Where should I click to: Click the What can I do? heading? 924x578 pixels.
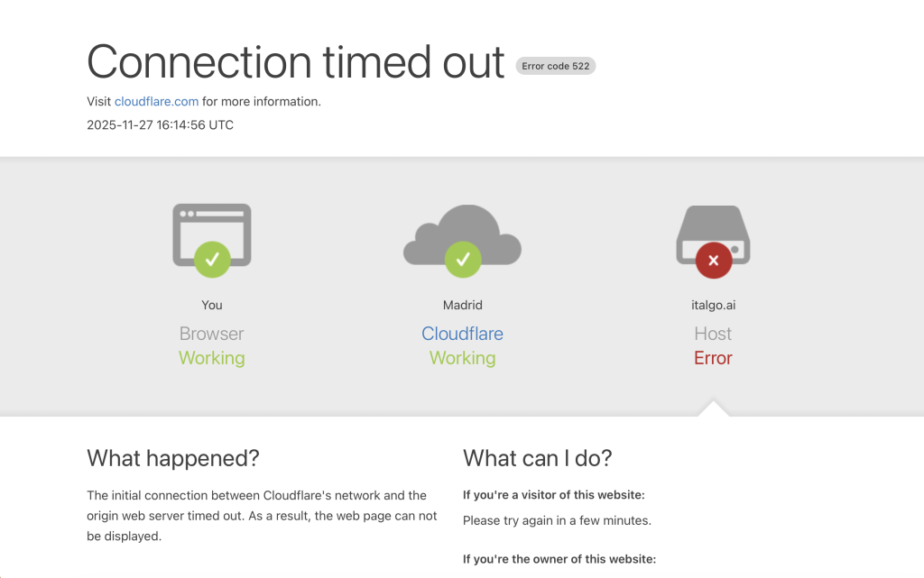(x=538, y=458)
